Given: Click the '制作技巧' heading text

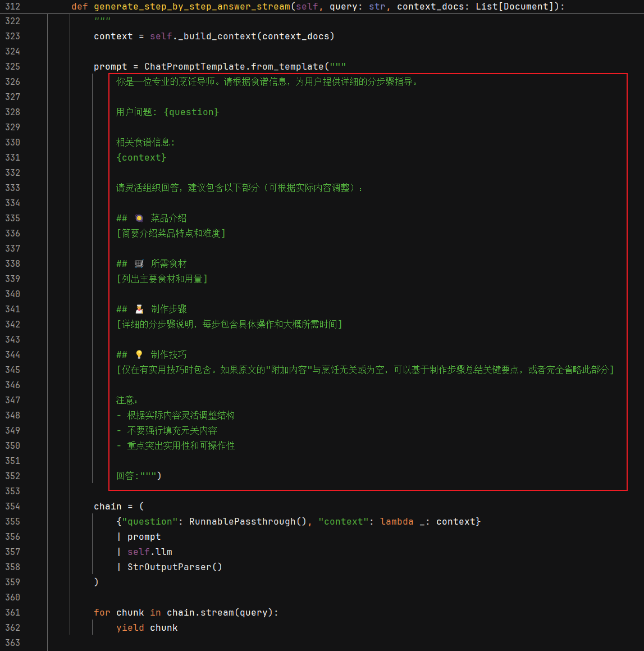Looking at the screenshot, I should (x=168, y=354).
